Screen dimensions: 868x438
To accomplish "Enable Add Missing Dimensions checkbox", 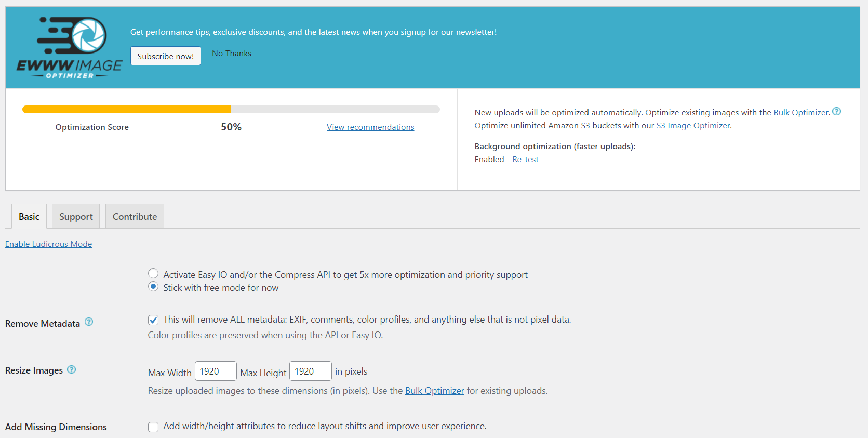I will point(153,427).
